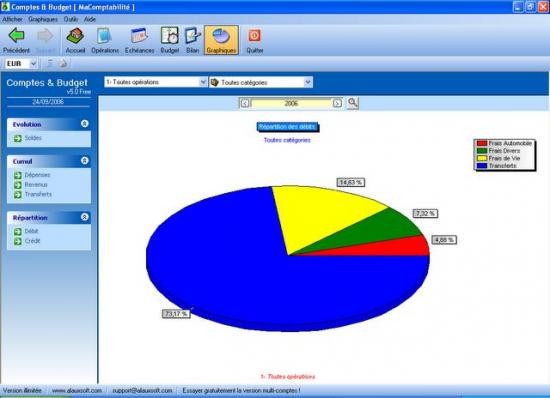Click the magnifier zoom icon beside year
This screenshot has width=550, height=398.
[353, 103]
